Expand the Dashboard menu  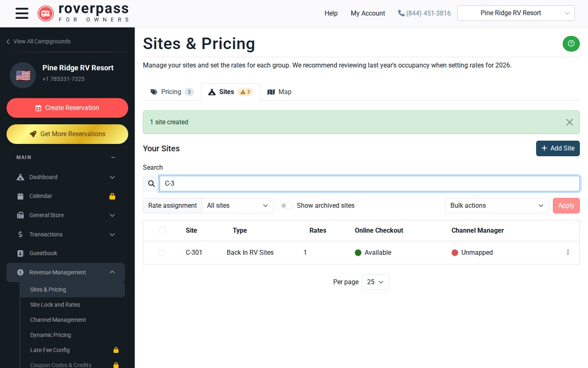[66, 177]
